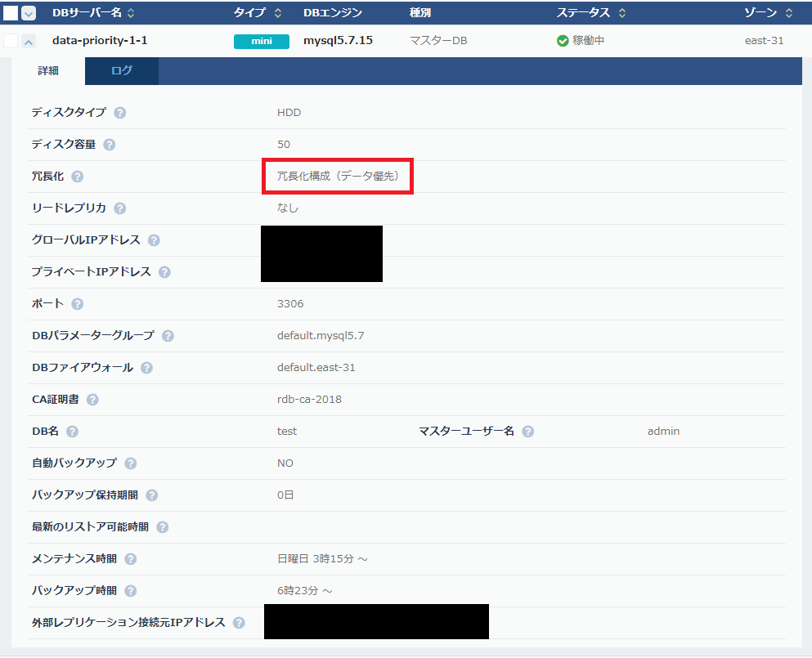Open help icon for 最新のリストア可能時間
Viewport: 812px width, 658px height.
pyautogui.click(x=163, y=527)
